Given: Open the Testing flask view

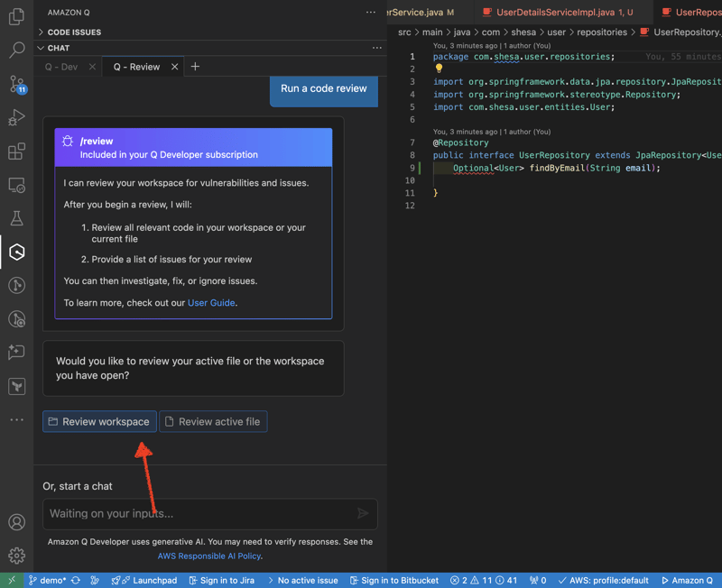Looking at the screenshot, I should point(16,218).
